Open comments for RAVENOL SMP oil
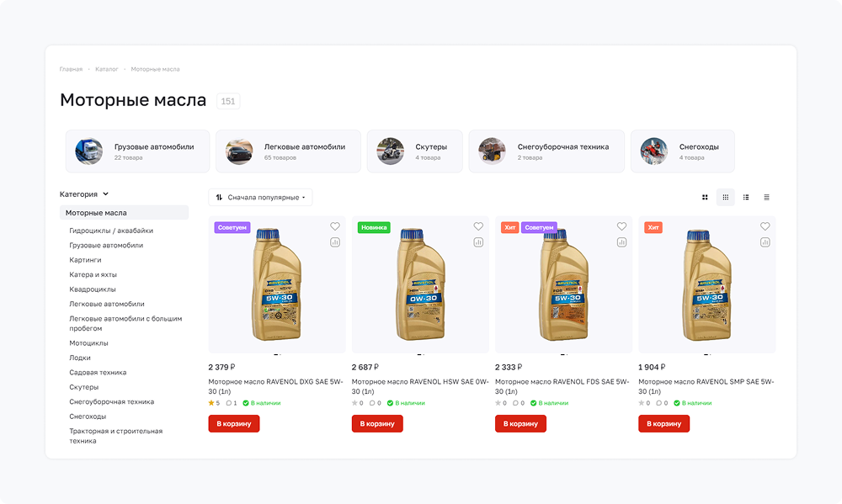This screenshot has height=504, width=842. tap(662, 403)
